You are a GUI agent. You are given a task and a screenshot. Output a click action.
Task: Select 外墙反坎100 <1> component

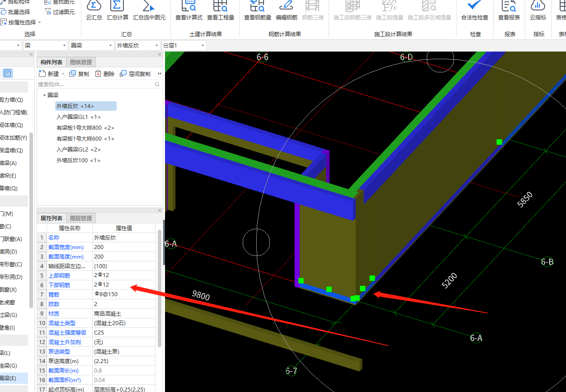pyautogui.click(x=78, y=161)
